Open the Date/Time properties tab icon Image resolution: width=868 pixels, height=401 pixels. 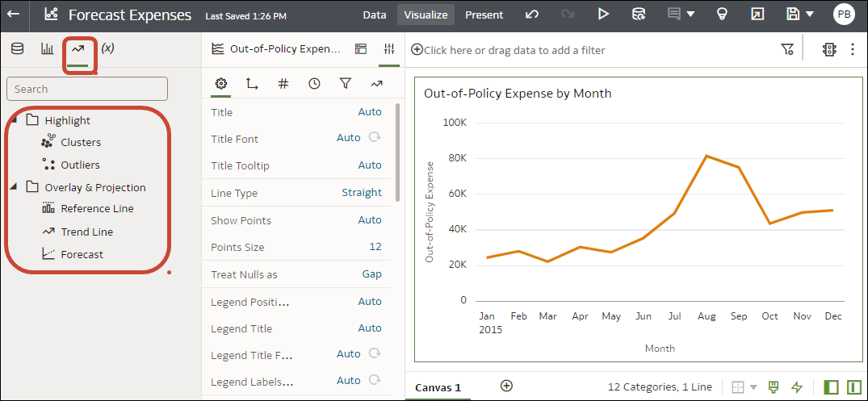point(314,83)
